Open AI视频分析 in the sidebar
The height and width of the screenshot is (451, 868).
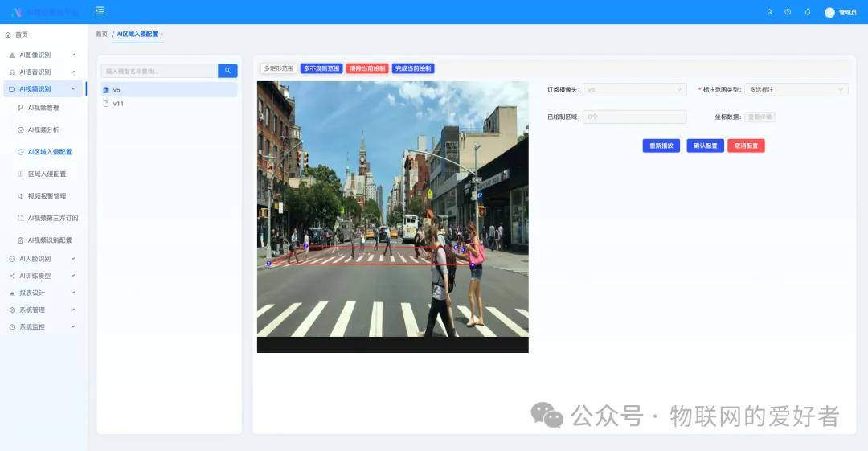tap(43, 129)
